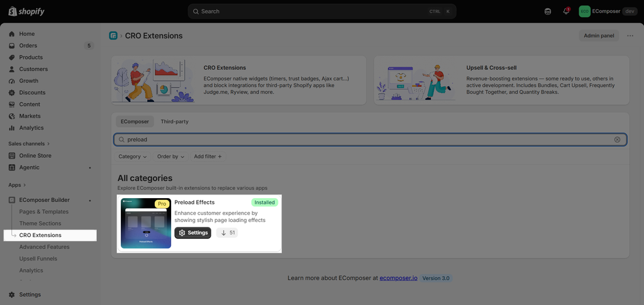Open the notifications bell
The height and width of the screenshot is (305, 644).
(566, 11)
